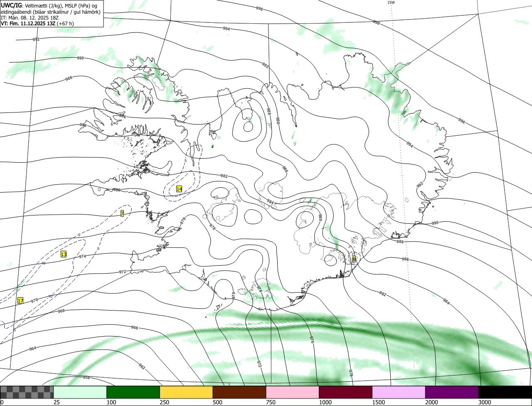Click the 15W longitude label
The width and height of the screenshot is (532, 406).
pyautogui.click(x=391, y=2)
